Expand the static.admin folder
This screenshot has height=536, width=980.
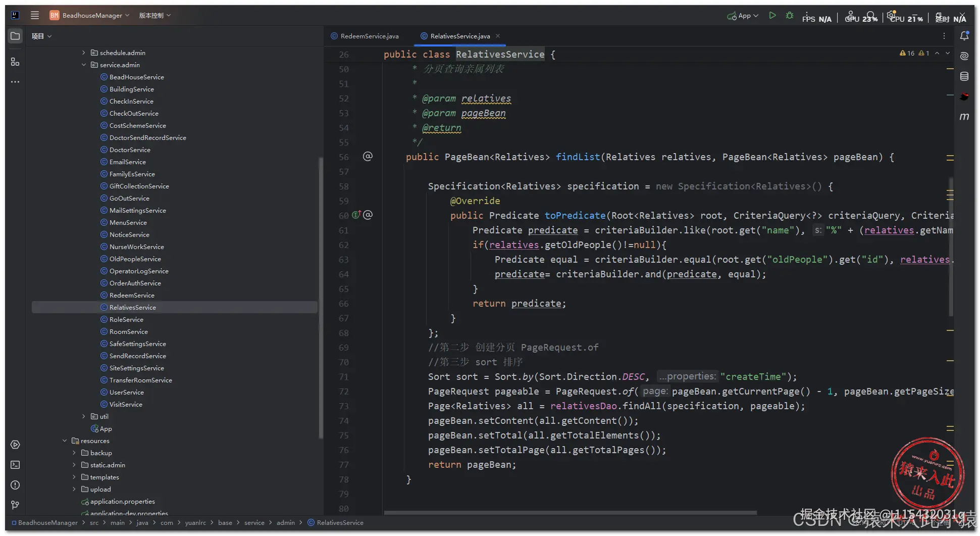tap(74, 465)
